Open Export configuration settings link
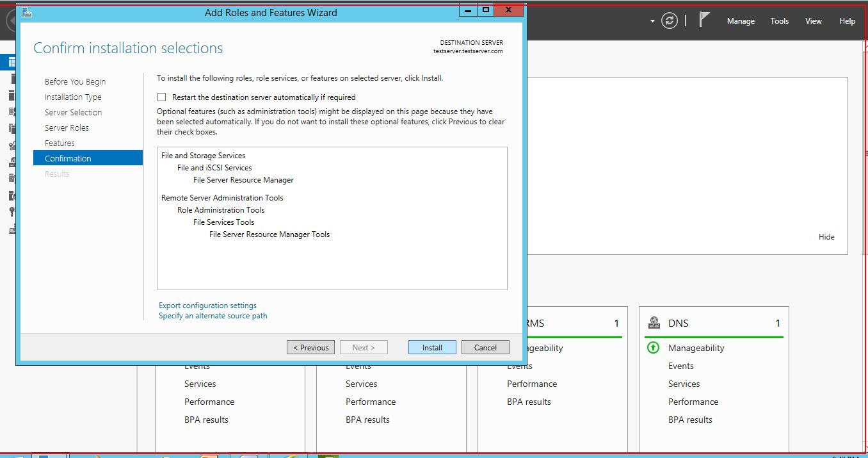The image size is (868, 458). coord(207,306)
